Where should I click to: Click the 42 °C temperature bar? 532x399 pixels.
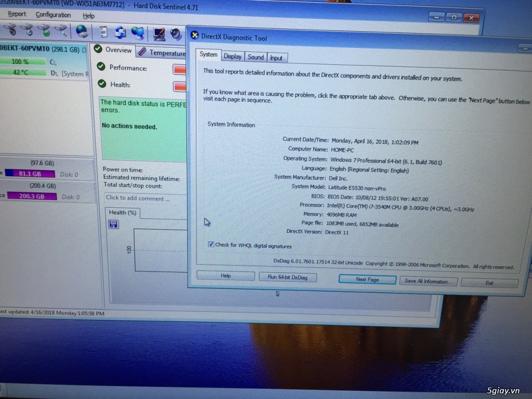[x=23, y=72]
